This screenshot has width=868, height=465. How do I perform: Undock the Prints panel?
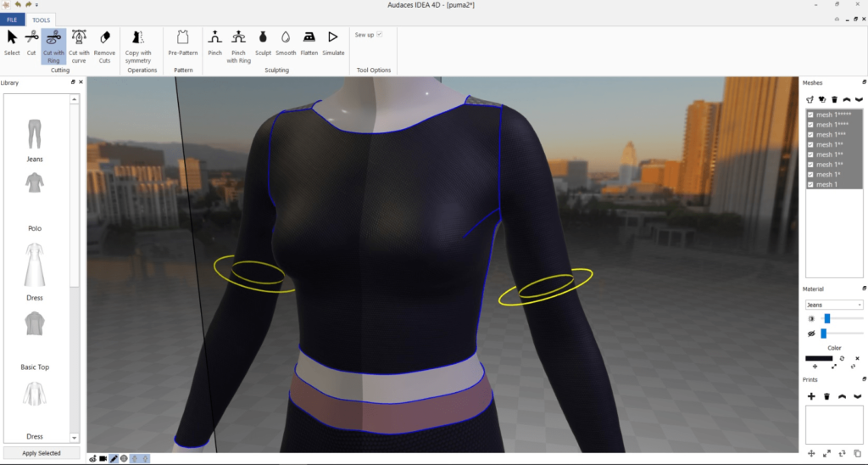864,379
